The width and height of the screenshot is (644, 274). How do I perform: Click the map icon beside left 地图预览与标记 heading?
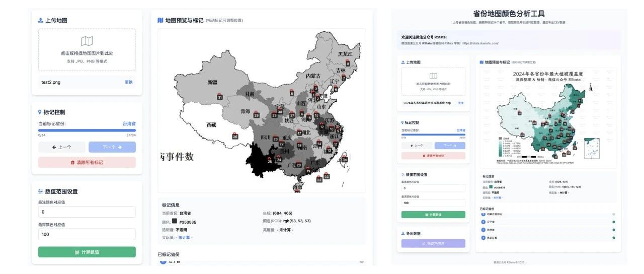160,21
